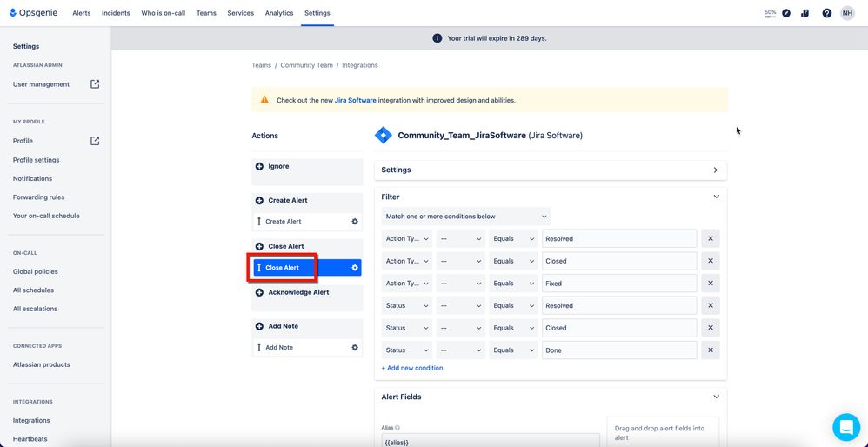
Task: Open Atlassian products in sidebar
Action: (42, 364)
